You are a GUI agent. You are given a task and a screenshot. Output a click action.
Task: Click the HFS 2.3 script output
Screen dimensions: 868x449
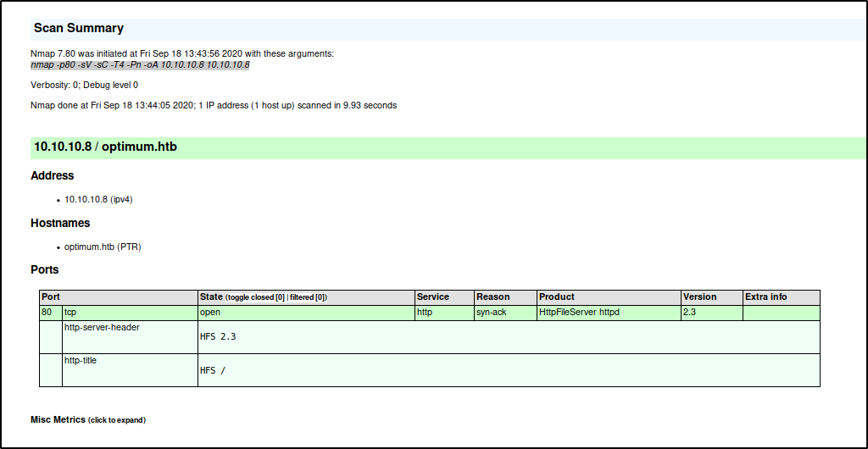[x=218, y=336]
